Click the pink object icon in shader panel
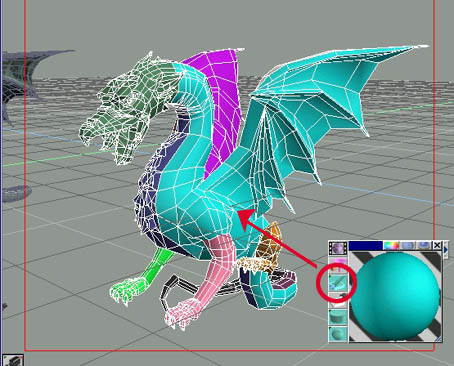 (338, 264)
